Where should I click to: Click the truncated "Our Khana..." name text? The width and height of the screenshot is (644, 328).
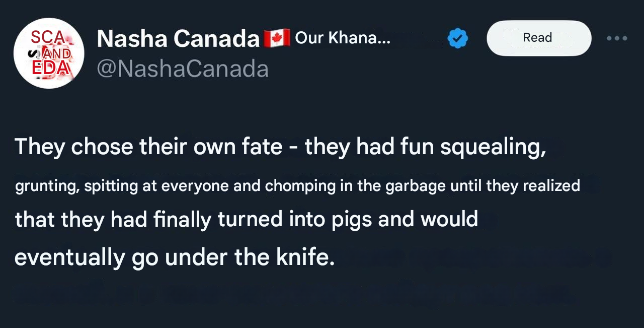click(x=342, y=38)
